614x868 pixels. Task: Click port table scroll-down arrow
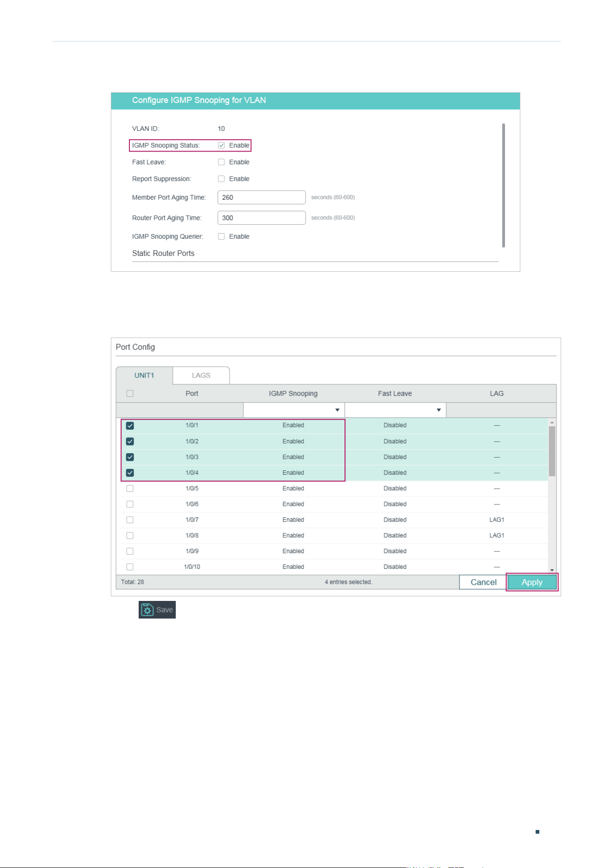coord(552,570)
